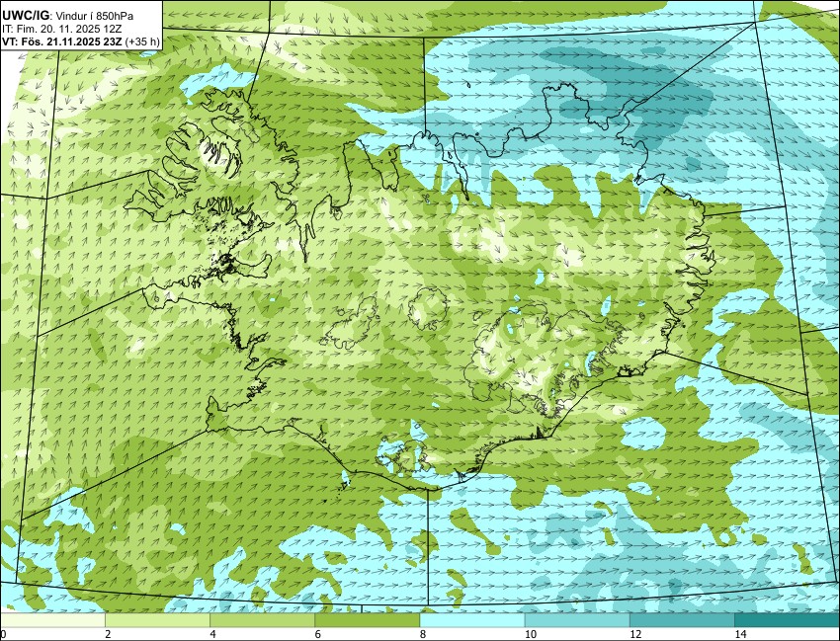The width and height of the screenshot is (840, 641).
Task: Click the 10–12 teal legend segment
Action: pos(577,620)
